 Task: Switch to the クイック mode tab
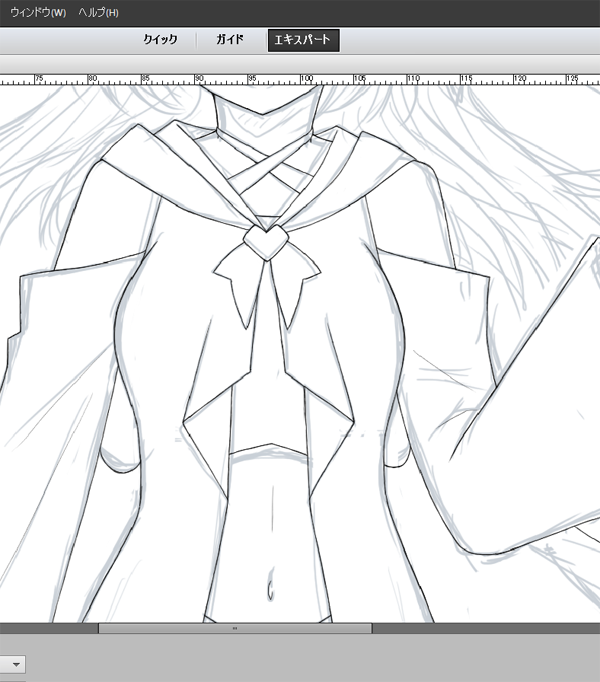pos(161,40)
